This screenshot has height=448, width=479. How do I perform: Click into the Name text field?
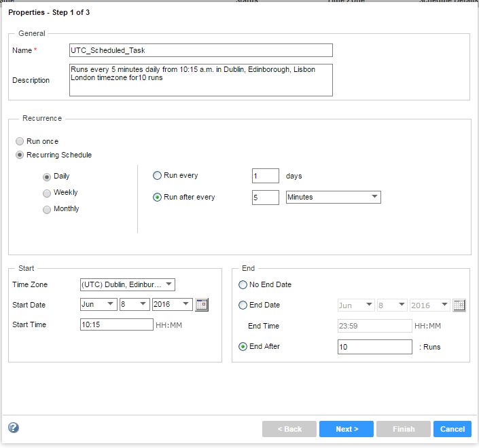(x=201, y=50)
